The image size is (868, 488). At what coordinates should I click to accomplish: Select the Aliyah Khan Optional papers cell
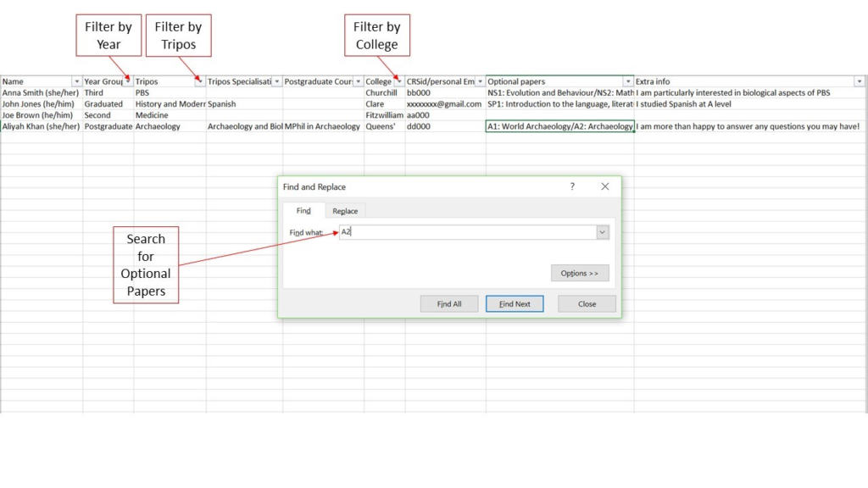pyautogui.click(x=559, y=126)
